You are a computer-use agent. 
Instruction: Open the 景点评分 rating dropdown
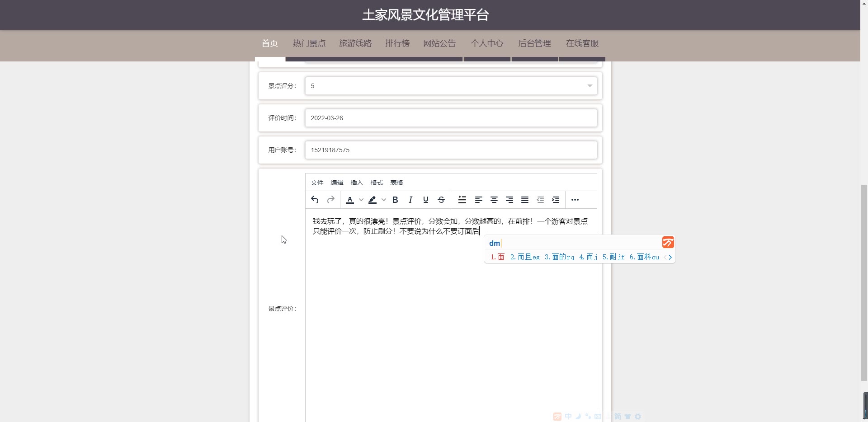(451, 86)
